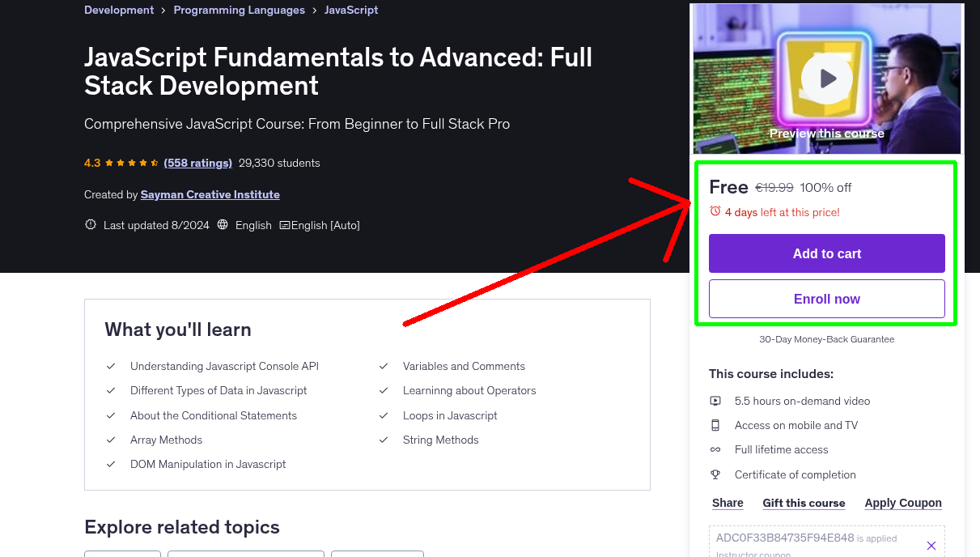Click the course title heading

click(338, 71)
